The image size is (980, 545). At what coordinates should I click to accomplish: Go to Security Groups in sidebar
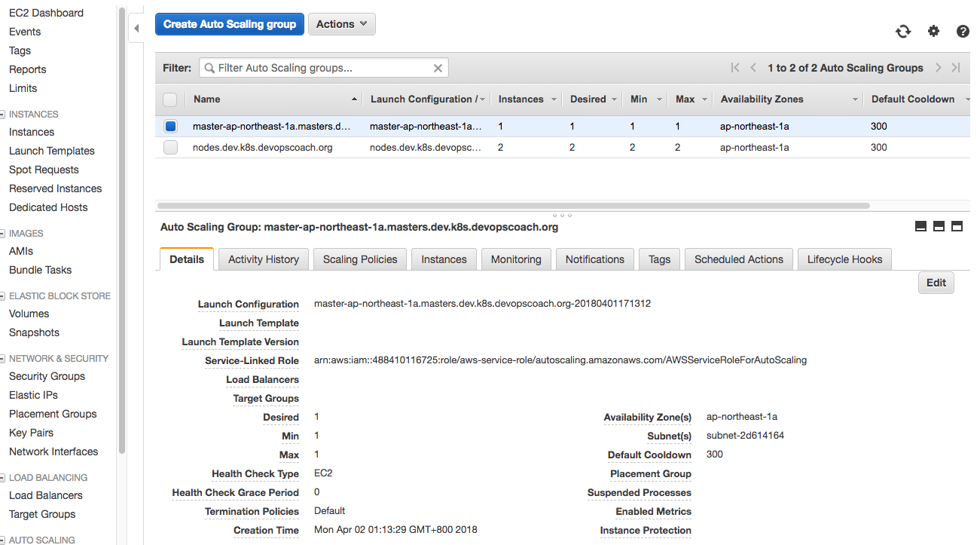tap(47, 376)
